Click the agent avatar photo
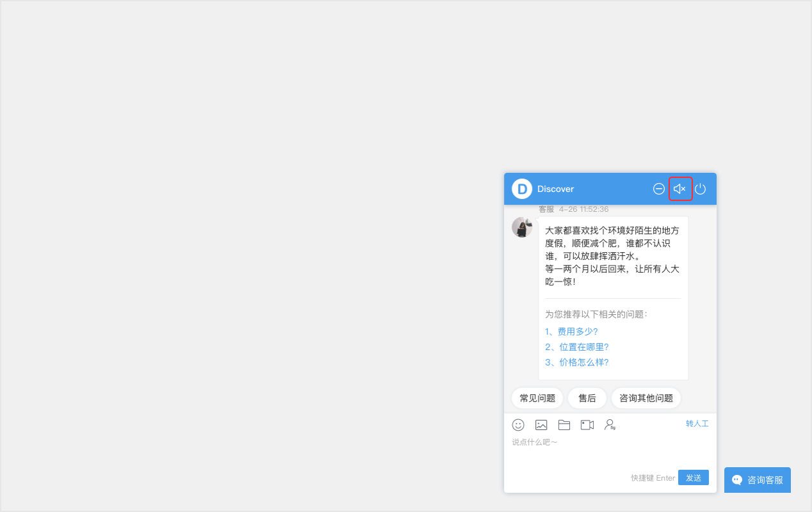Viewport: 812px width, 512px height. 522,227
